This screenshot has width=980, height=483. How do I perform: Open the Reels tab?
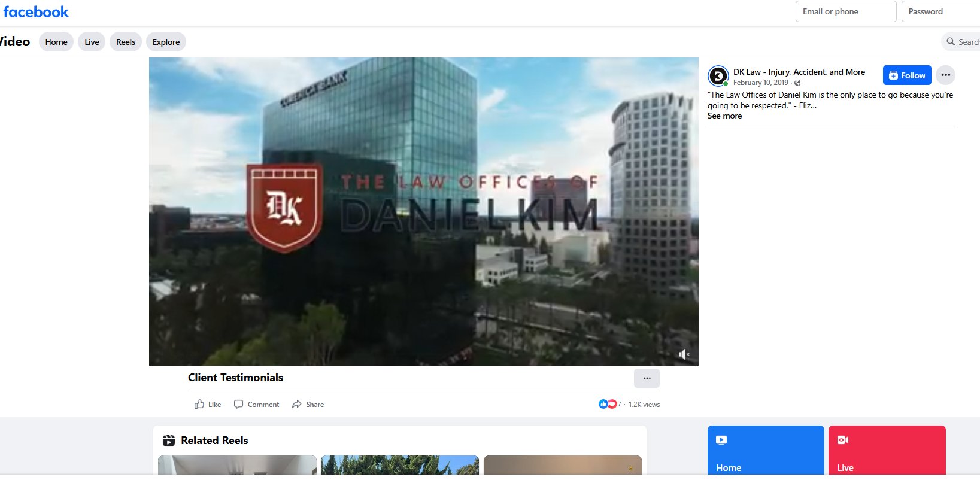click(126, 42)
